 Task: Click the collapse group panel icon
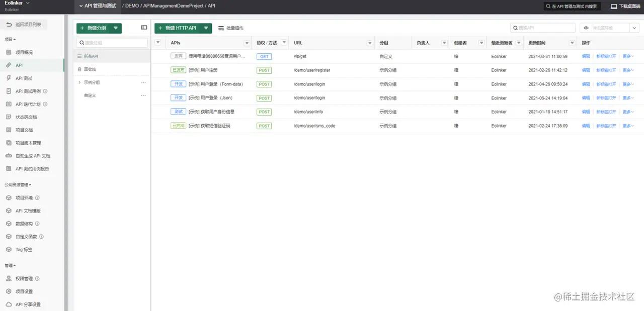pyautogui.click(x=144, y=28)
